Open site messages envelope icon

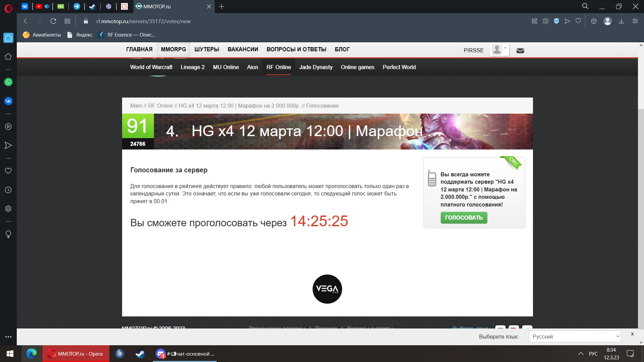pyautogui.click(x=520, y=51)
